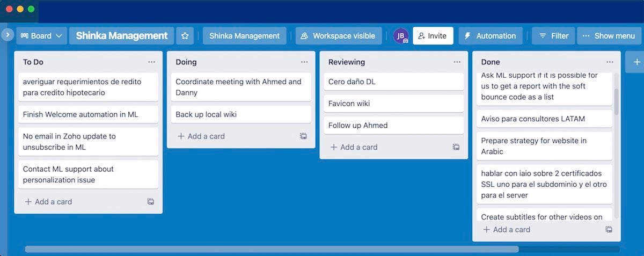Add a card to Reviewing list
Viewport: 644px width, 256px height.
click(354, 147)
